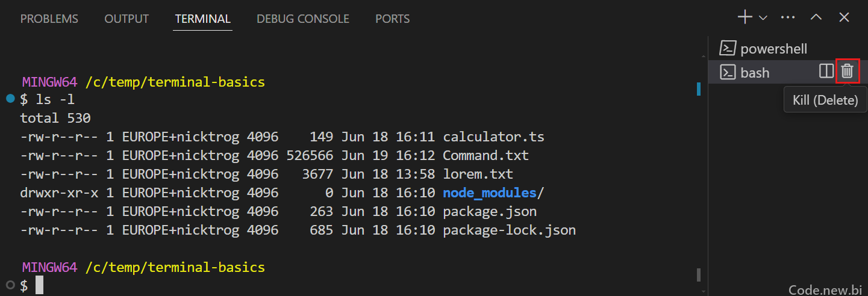Click the bash terminal icon

[x=728, y=72]
